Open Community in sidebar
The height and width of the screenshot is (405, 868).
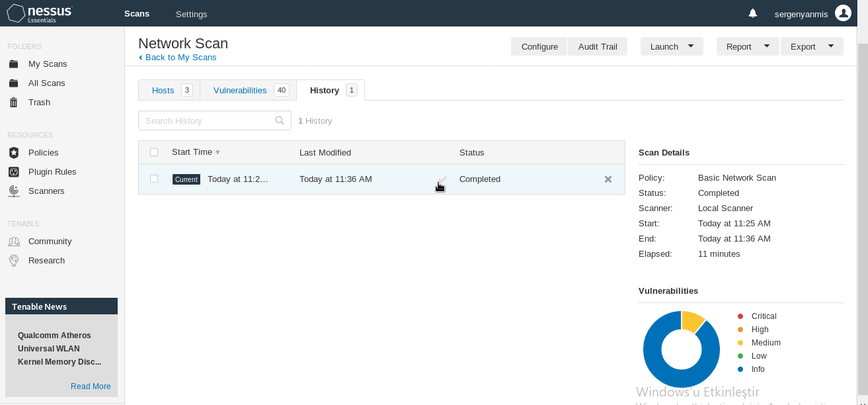[50, 242]
